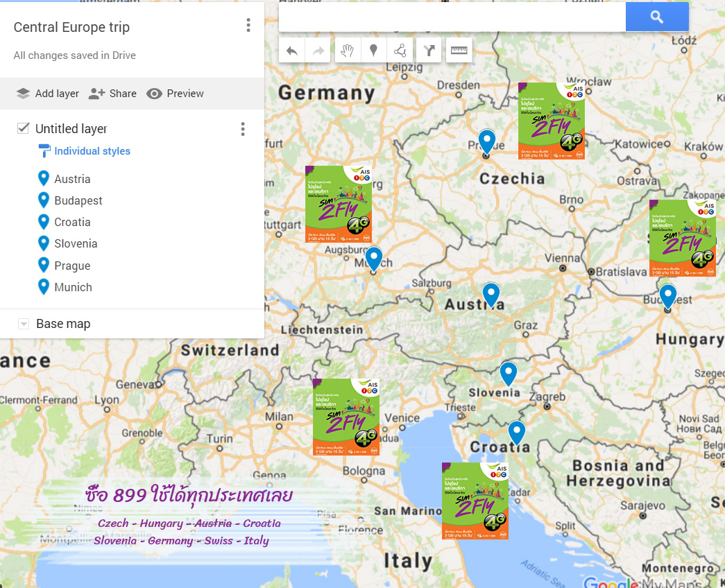Click the Central Europe trip title
This screenshot has height=588, width=725.
(x=71, y=27)
